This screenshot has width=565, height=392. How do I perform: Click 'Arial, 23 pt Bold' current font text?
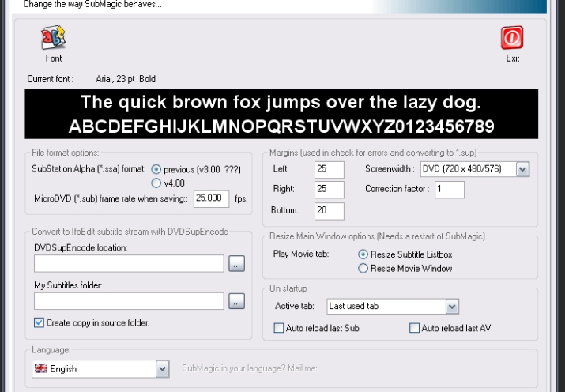coord(126,79)
